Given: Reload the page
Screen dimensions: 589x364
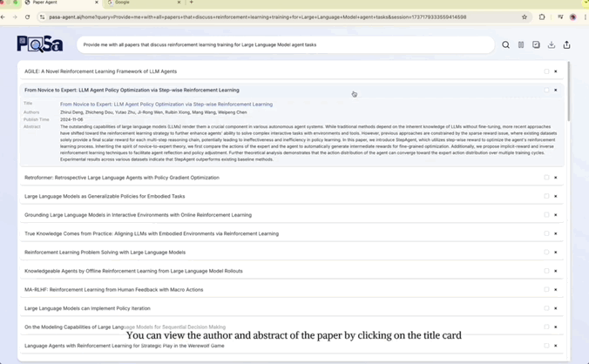Looking at the screenshot, I should tap(27, 17).
